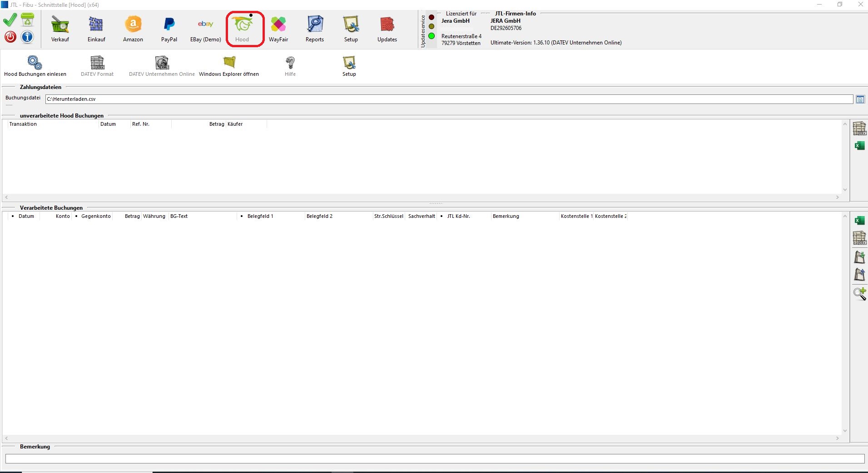The image size is (868, 473).
Task: Open the Einkauf module
Action: pos(96,29)
